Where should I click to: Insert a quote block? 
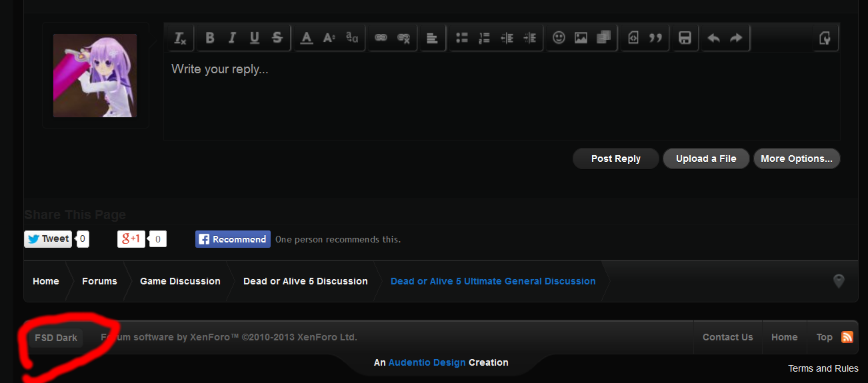(x=655, y=38)
